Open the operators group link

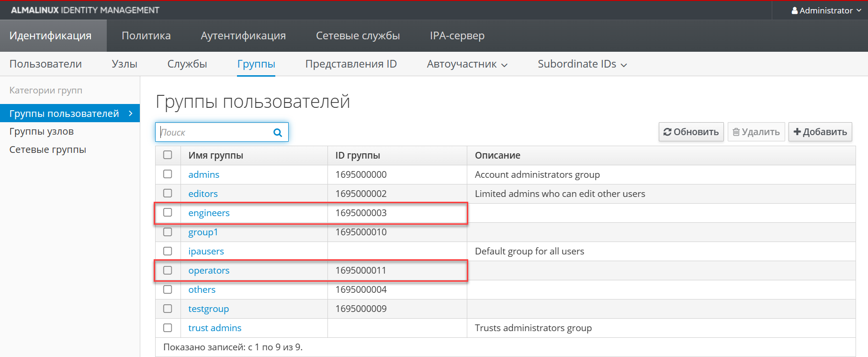[209, 270]
